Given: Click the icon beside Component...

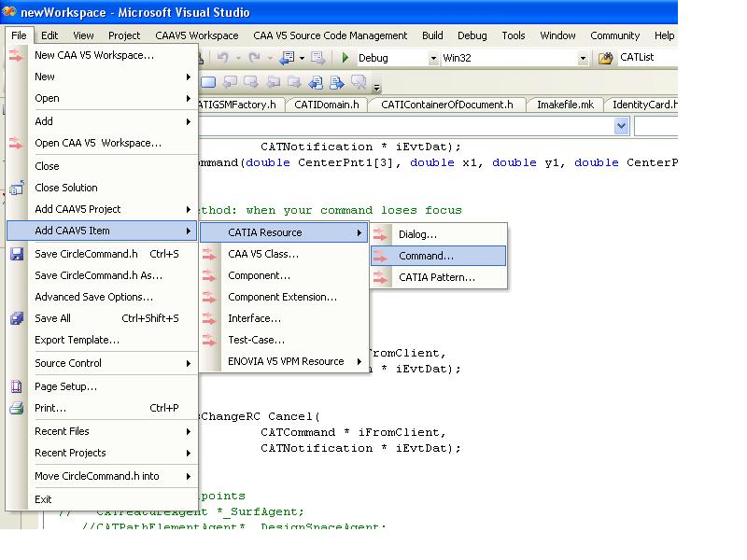Looking at the screenshot, I should [209, 275].
